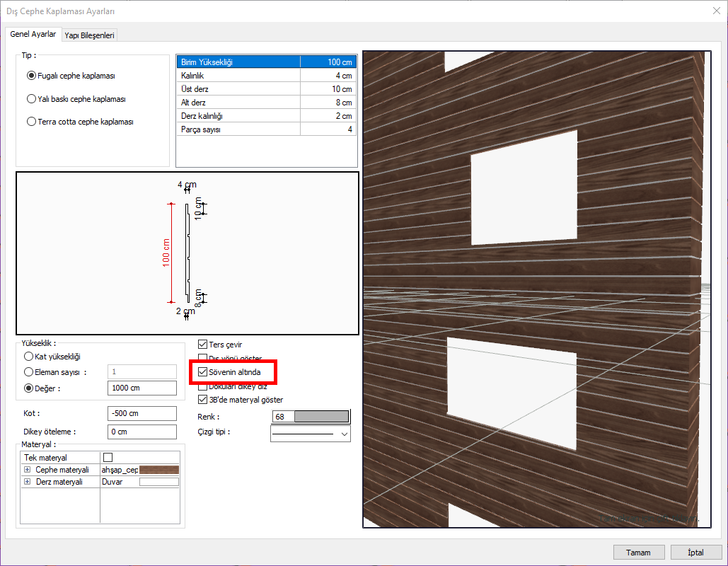This screenshot has width=728, height=566.
Task: Enable the Tek materyal checkbox
Action: [108, 458]
